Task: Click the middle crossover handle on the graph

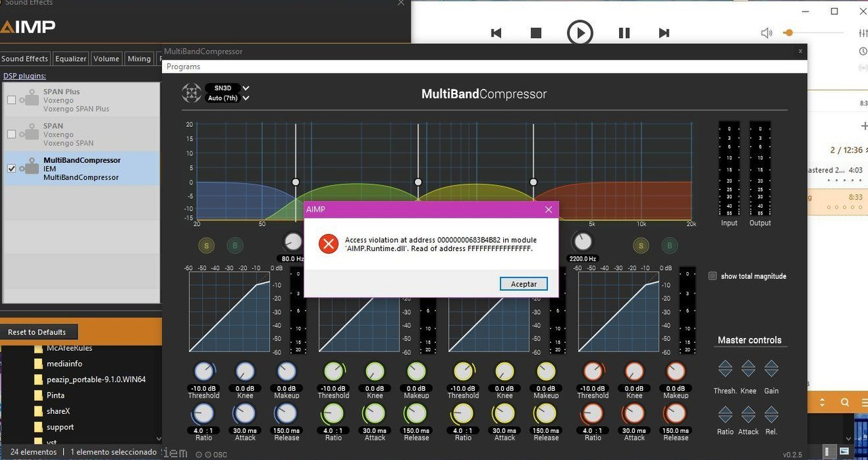Action: 418,182
